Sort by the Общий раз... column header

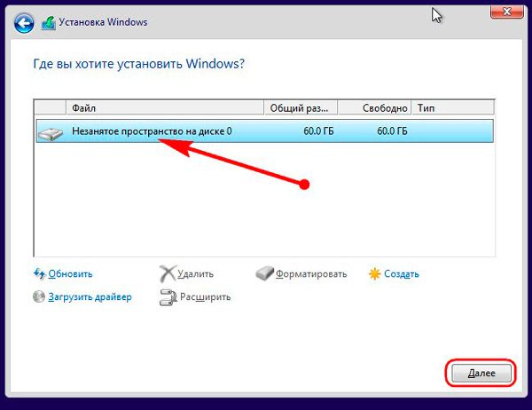click(301, 108)
